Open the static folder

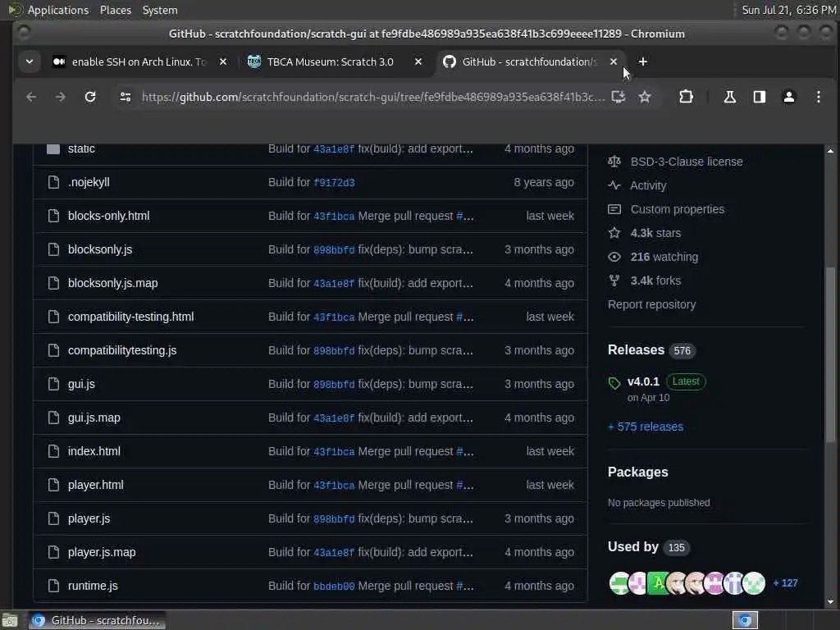click(x=81, y=148)
